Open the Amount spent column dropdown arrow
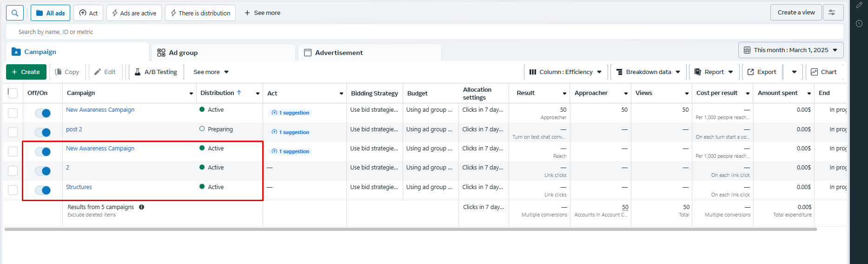This screenshot has width=868, height=264. 809,94
